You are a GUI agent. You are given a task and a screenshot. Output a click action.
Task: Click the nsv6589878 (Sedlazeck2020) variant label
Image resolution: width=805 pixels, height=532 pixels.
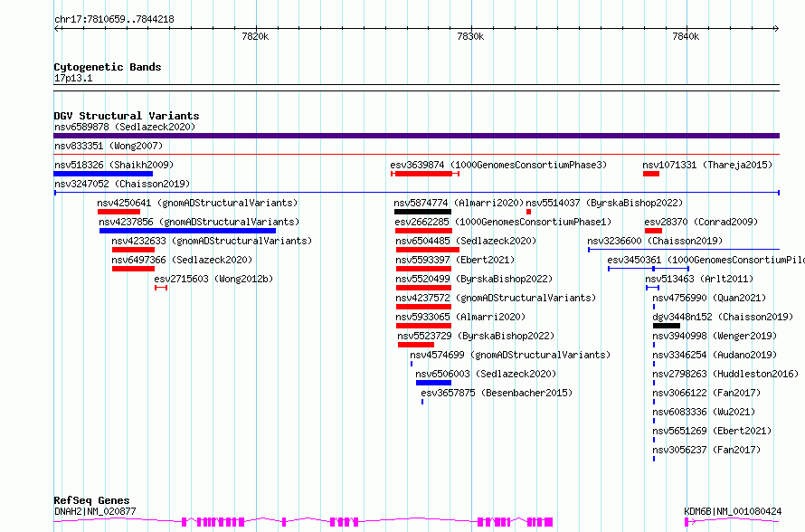point(125,127)
